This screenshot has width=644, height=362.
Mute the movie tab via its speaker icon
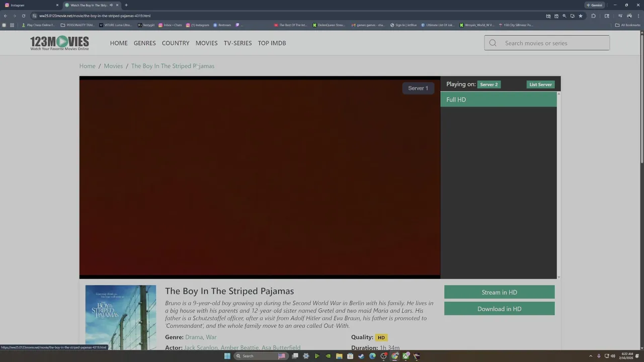[x=111, y=5]
